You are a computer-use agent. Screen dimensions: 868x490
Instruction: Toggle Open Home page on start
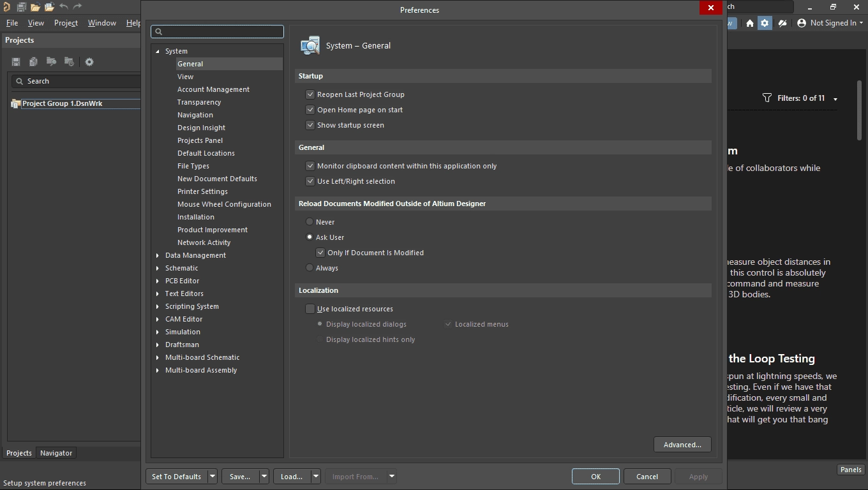point(310,110)
